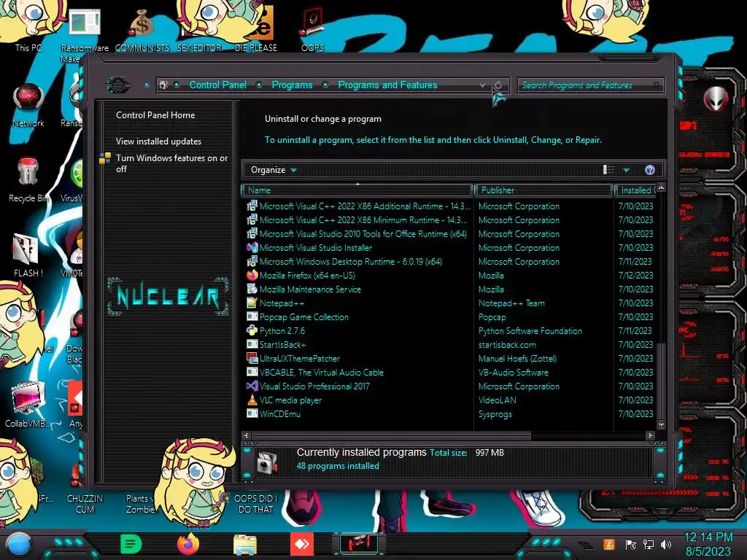Click the Search Programs and Features field
Viewport: 747px width, 560px height.
point(589,85)
